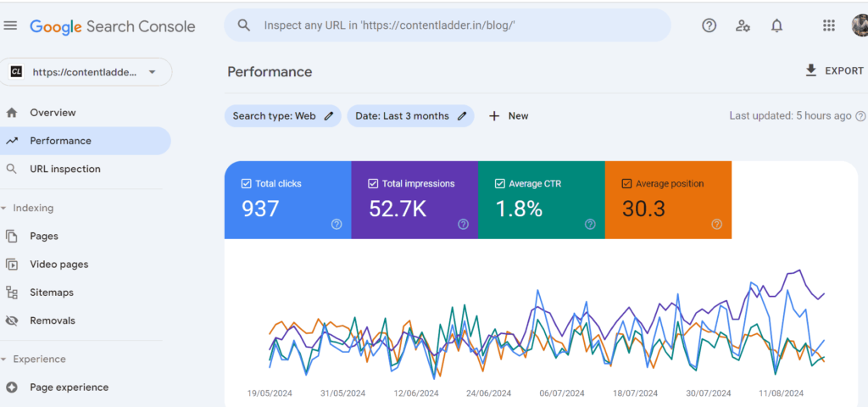Open the Help question mark icon
Image resolution: width=868 pixels, height=407 pixels.
point(709,25)
